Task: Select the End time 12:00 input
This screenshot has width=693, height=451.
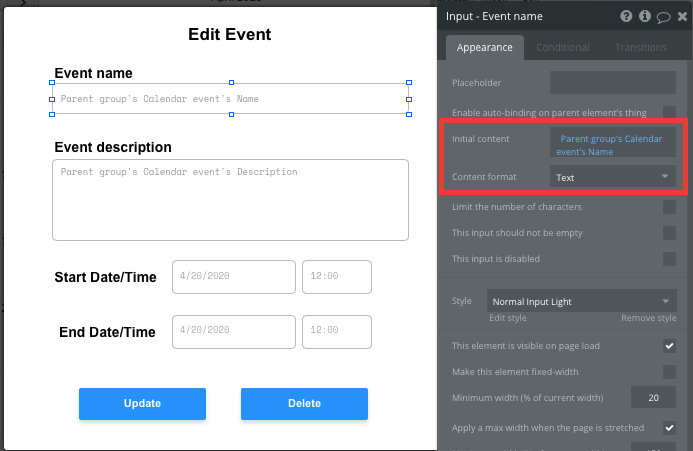Action: pos(337,332)
